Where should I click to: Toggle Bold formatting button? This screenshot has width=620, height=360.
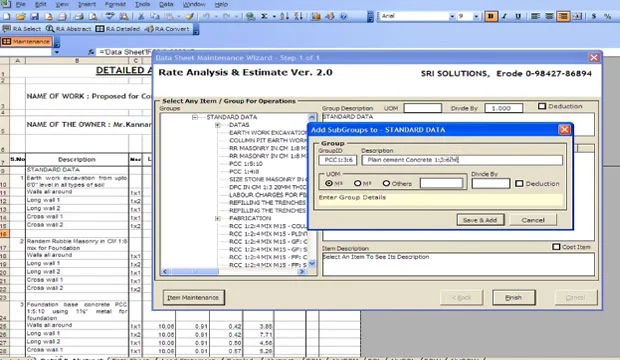491,16
